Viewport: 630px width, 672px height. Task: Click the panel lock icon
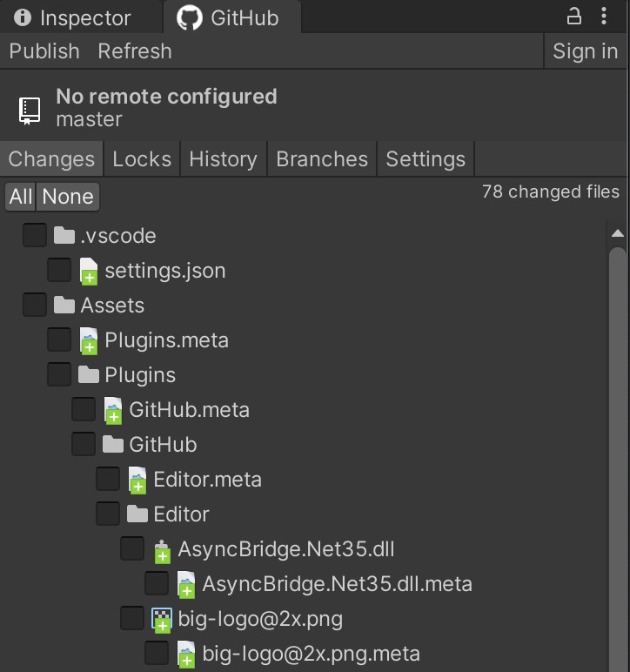[574, 17]
